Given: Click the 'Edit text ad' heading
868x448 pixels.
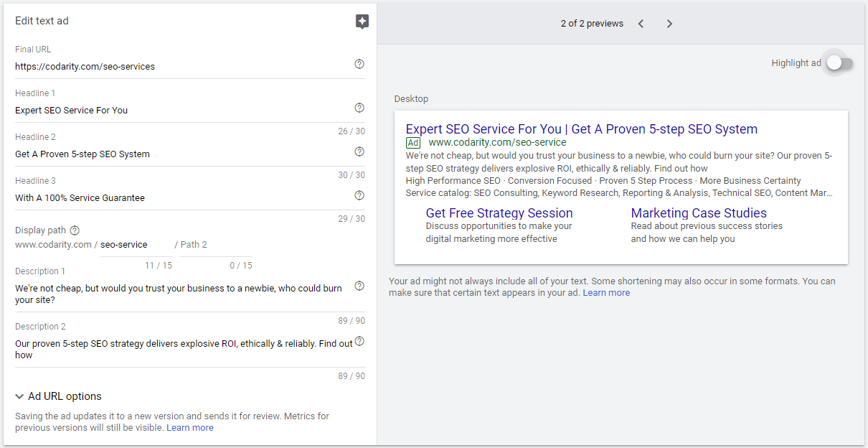Looking at the screenshot, I should point(42,21).
